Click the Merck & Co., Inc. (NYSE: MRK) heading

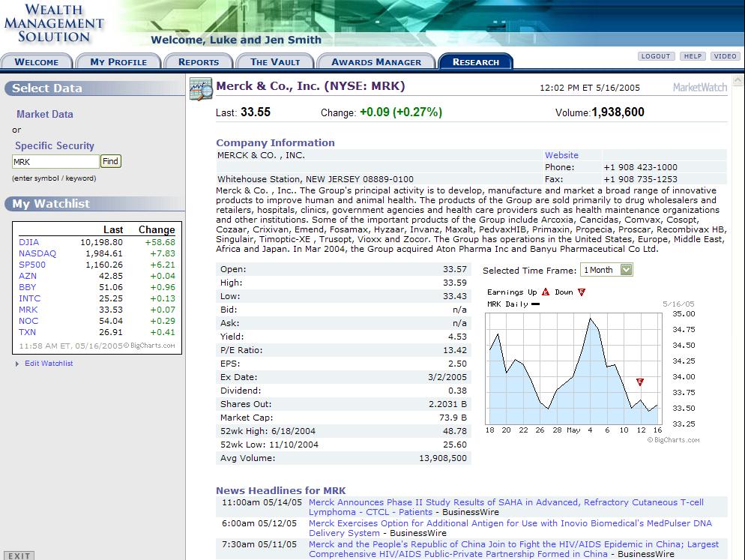310,86
